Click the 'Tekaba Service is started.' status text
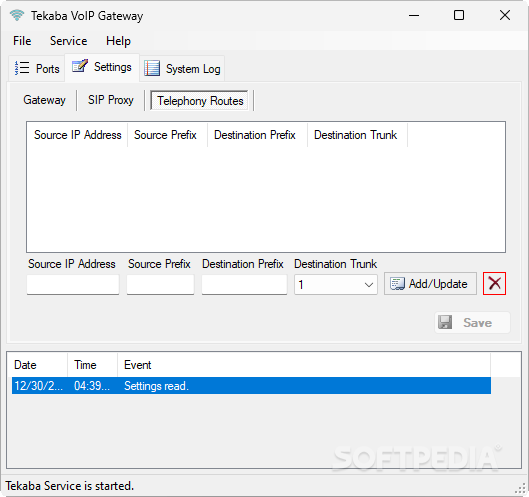Image resolution: width=529 pixels, height=497 pixels. coord(70,486)
